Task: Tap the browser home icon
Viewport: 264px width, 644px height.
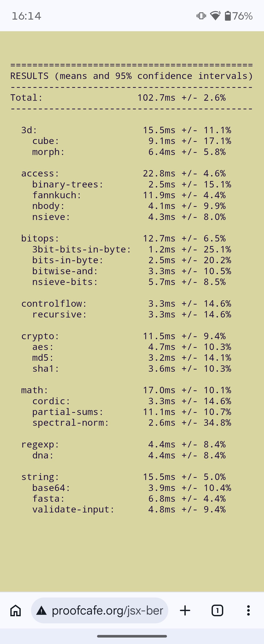Action: coord(16,610)
